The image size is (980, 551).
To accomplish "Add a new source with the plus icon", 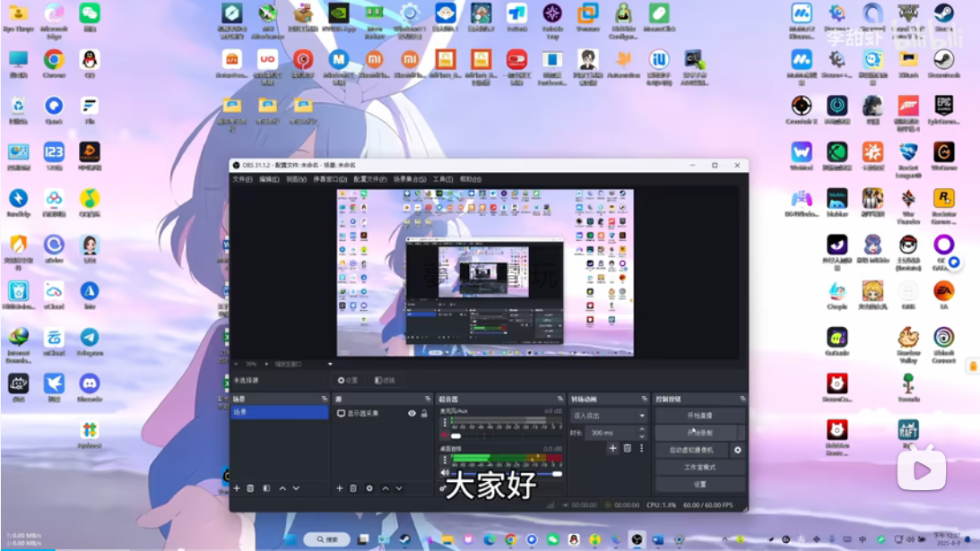I will coord(339,488).
